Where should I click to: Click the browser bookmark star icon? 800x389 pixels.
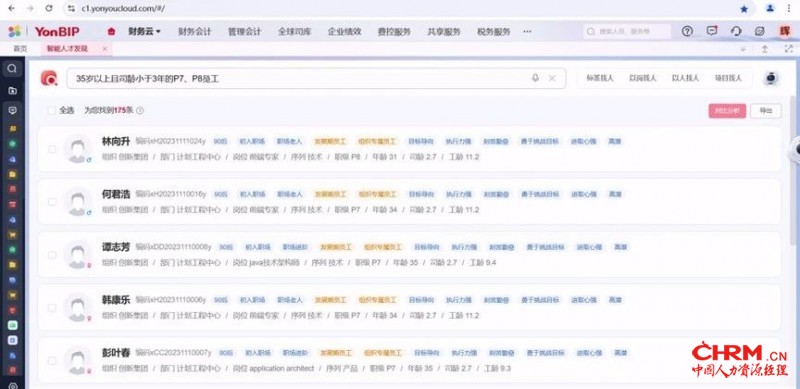pyautogui.click(x=744, y=9)
